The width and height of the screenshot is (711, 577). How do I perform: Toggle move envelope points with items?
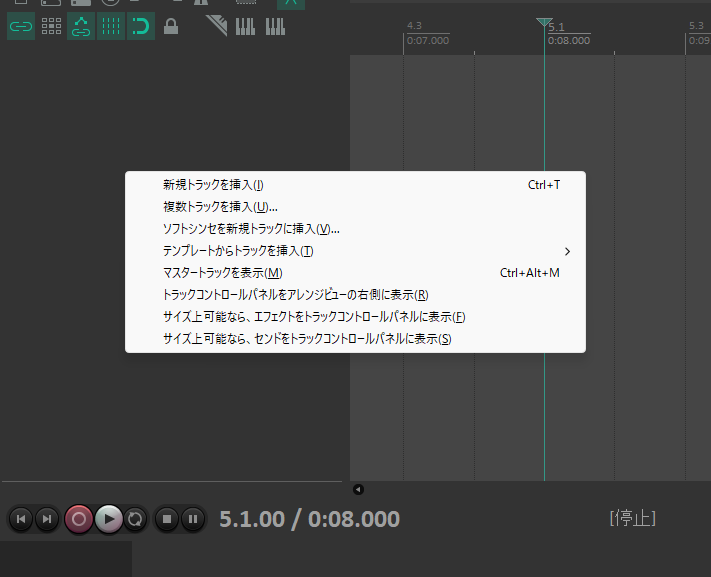(81, 26)
